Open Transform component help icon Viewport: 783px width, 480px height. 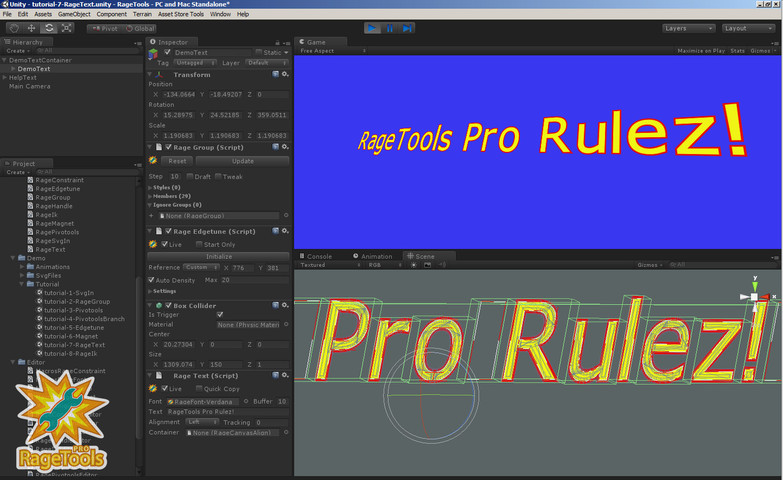[276, 74]
